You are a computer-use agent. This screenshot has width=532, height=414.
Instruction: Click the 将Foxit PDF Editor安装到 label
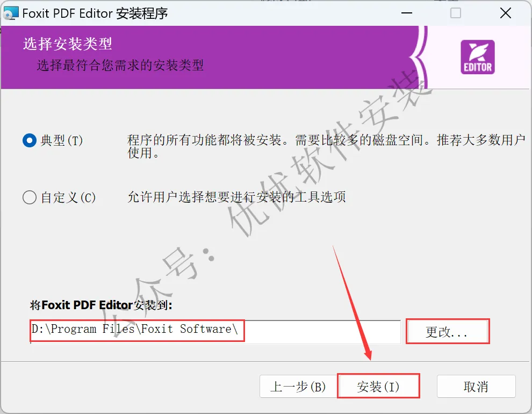(101, 305)
